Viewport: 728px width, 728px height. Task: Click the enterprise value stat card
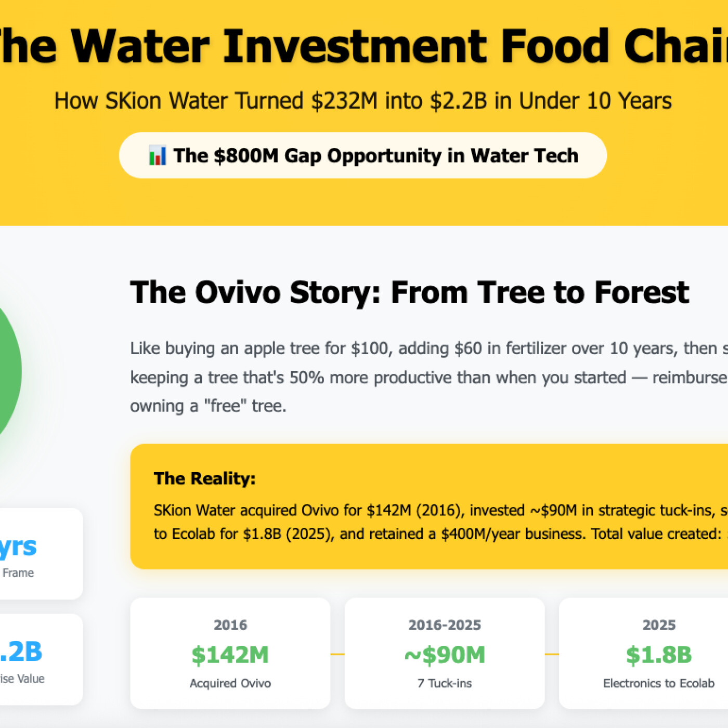(x=36, y=659)
